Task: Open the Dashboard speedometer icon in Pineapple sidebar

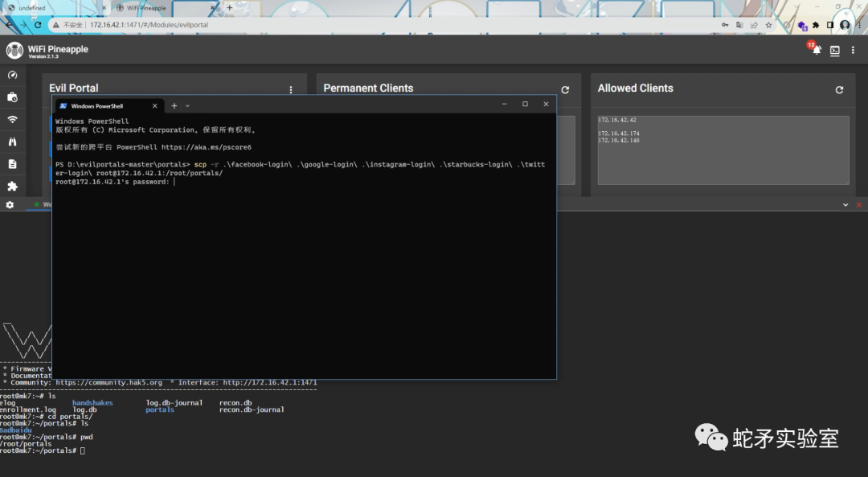Action: [12, 75]
